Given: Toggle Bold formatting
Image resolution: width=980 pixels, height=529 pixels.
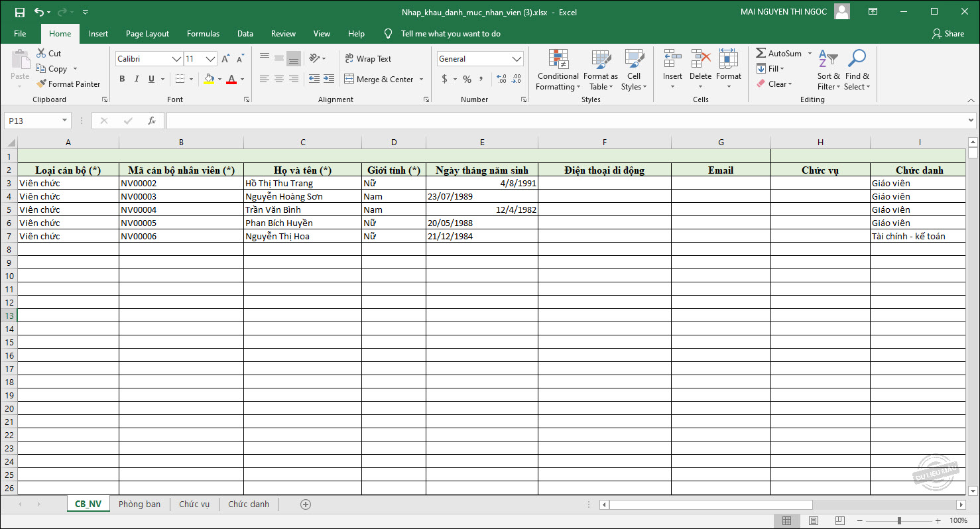Looking at the screenshot, I should pos(122,79).
